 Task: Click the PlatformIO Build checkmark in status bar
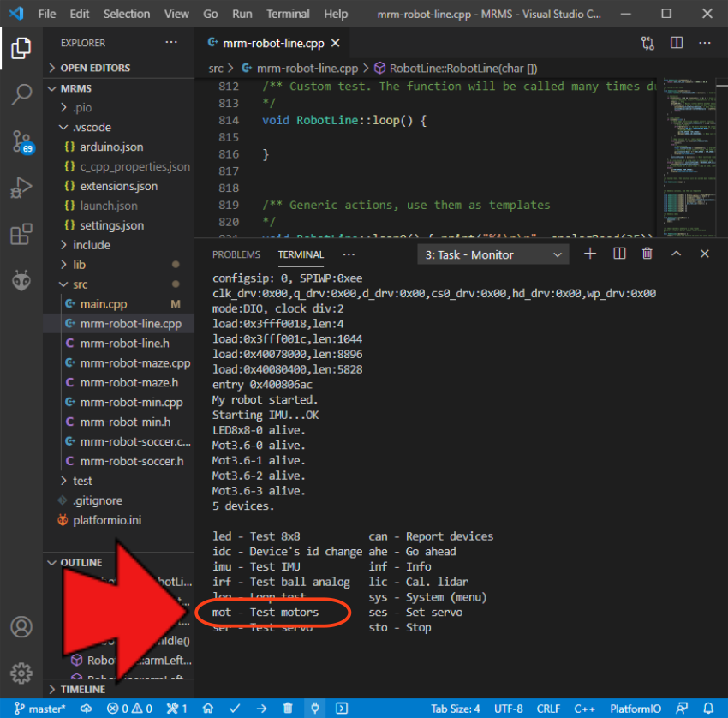coord(234,709)
